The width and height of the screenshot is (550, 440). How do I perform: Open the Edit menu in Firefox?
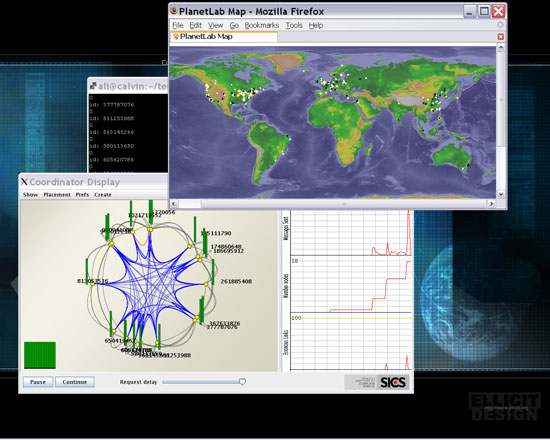[x=195, y=25]
